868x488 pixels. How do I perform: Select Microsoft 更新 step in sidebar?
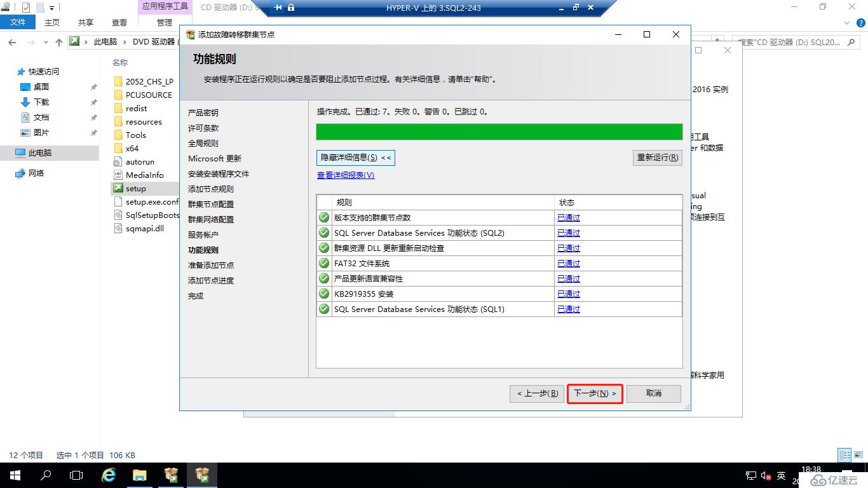pos(215,159)
